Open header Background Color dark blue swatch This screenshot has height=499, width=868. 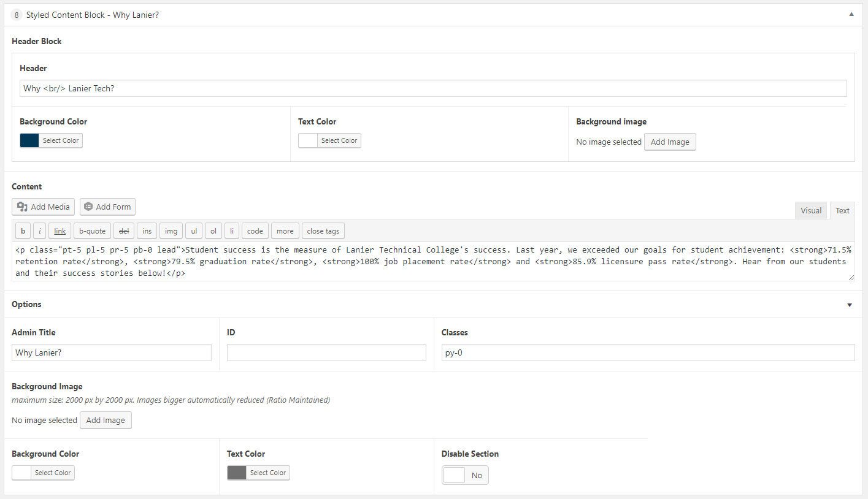(29, 140)
